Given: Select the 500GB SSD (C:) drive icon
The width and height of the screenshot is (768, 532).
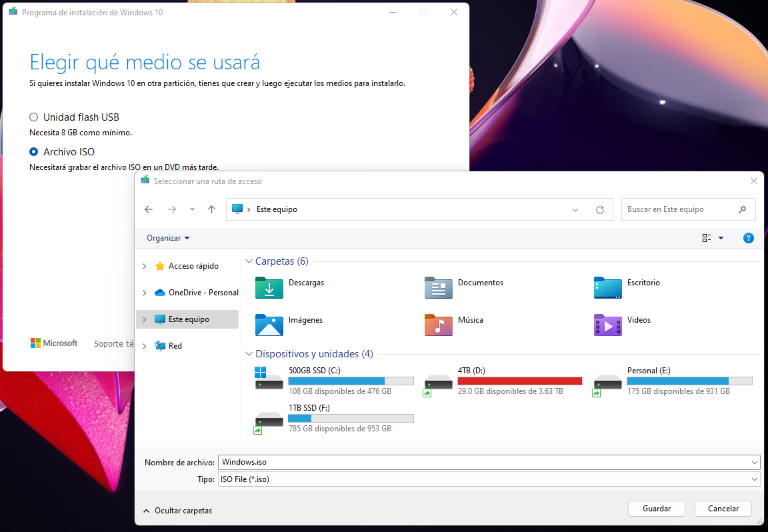Looking at the screenshot, I should 269,378.
